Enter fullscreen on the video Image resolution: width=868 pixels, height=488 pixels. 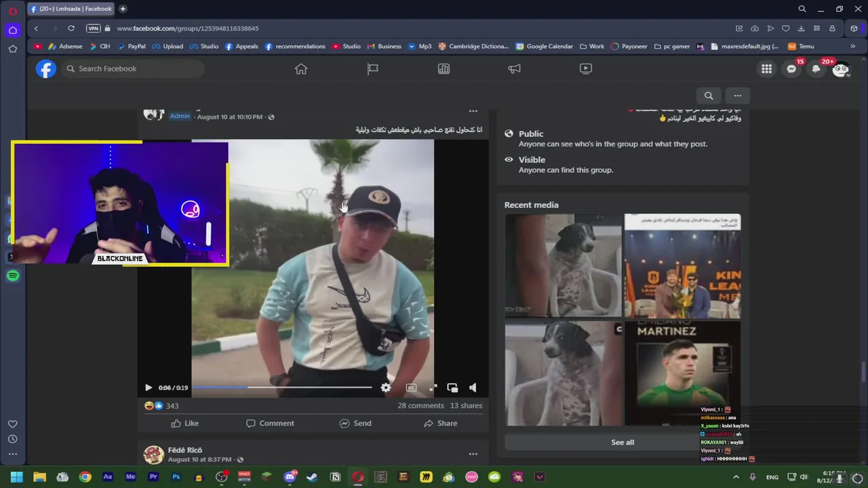point(433,388)
